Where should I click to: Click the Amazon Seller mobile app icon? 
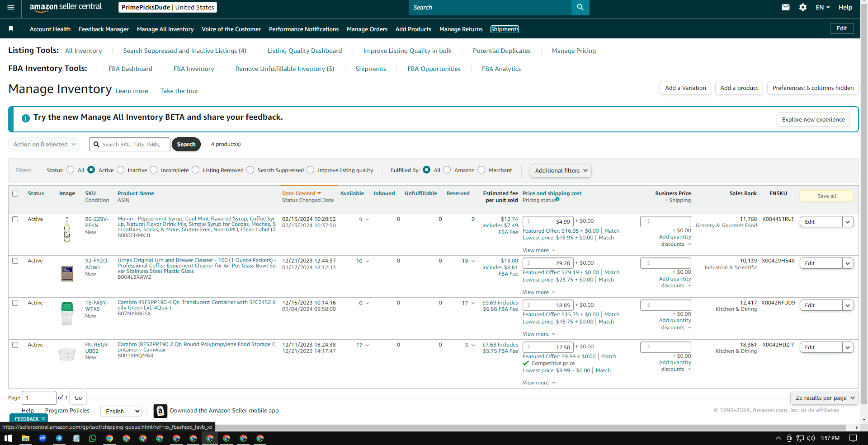pos(160,411)
